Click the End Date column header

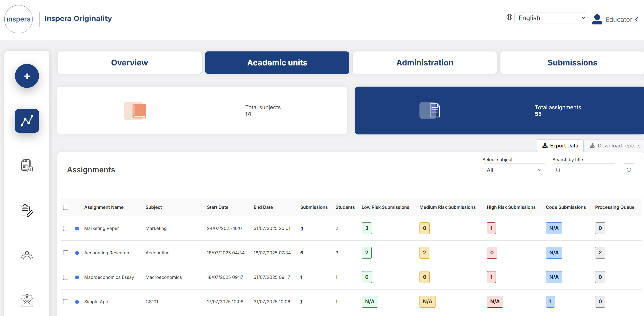[x=263, y=207]
